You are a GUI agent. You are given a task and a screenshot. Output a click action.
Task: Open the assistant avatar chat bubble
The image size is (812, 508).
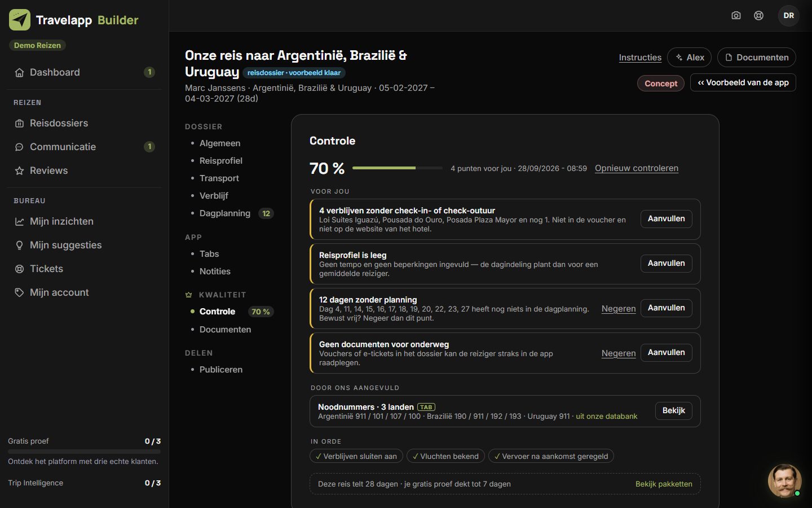[784, 480]
